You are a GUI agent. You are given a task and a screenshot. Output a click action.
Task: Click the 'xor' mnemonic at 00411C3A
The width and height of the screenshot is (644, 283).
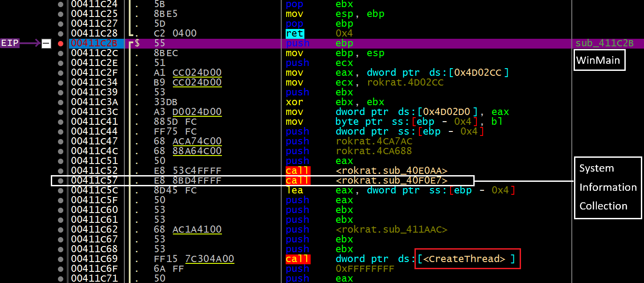294,102
